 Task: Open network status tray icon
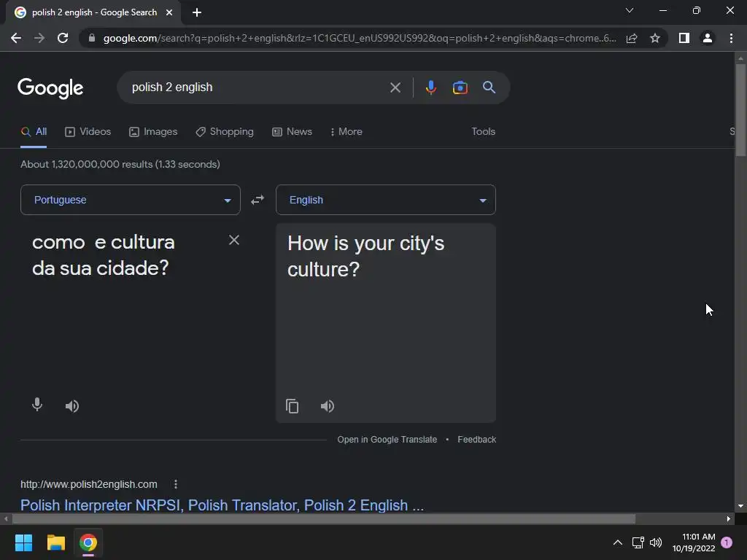pyautogui.click(x=638, y=542)
